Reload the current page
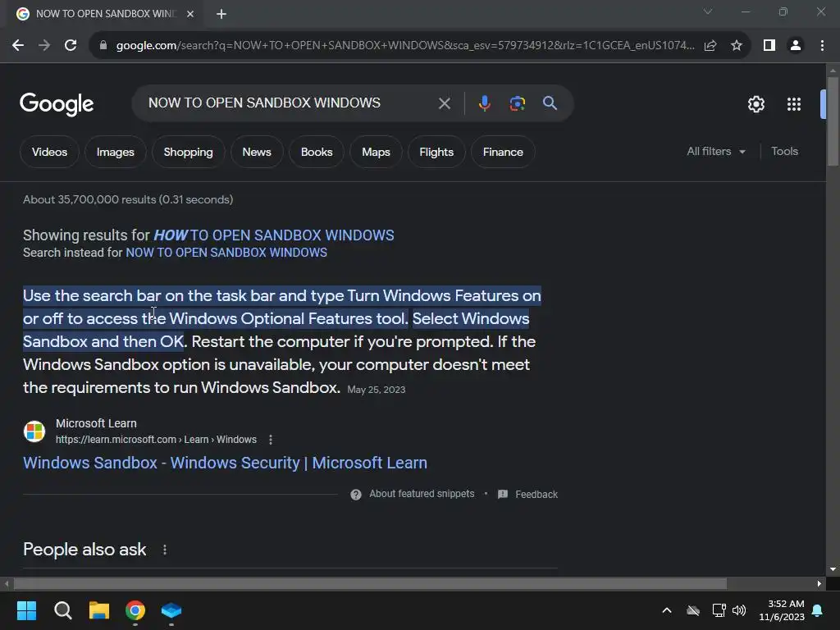This screenshot has height=630, width=840. pyautogui.click(x=71, y=46)
